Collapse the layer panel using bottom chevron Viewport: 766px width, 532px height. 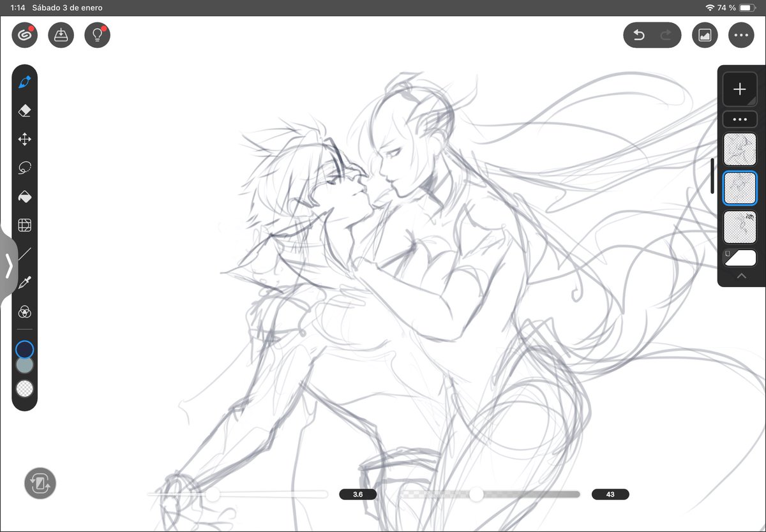point(741,276)
